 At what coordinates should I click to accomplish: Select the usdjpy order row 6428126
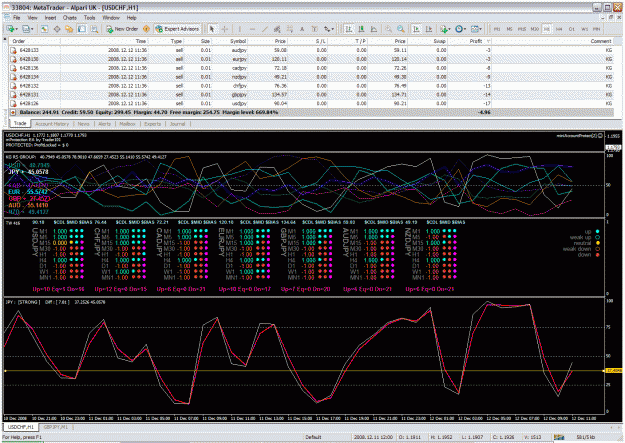[311, 104]
